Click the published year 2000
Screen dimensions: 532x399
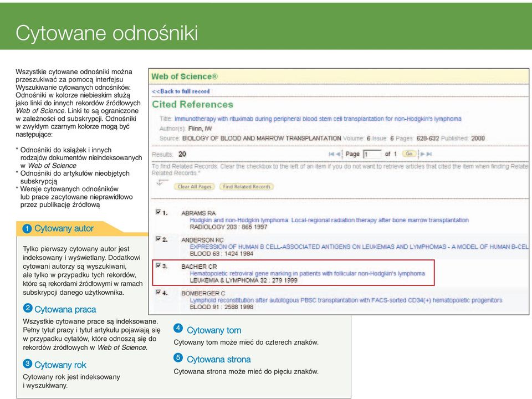(478, 139)
